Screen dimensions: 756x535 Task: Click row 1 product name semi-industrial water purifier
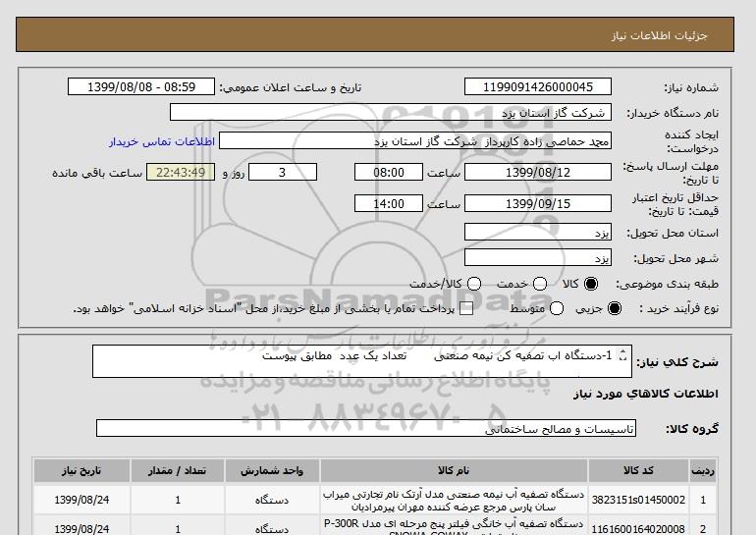coord(454,501)
